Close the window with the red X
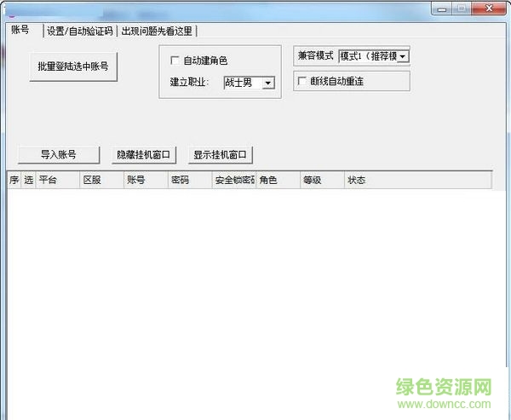Image resolution: width=511 pixels, height=420 pixels. [x=489, y=9]
